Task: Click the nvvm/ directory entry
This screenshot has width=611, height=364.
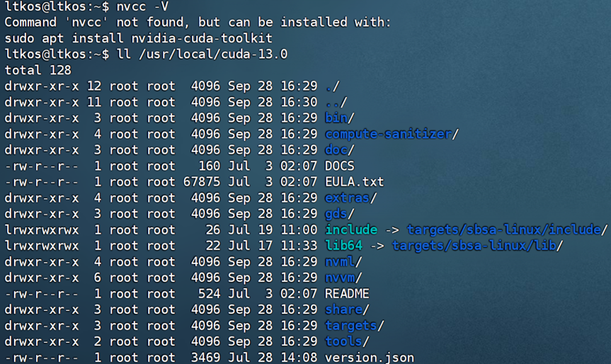Action: click(x=340, y=278)
